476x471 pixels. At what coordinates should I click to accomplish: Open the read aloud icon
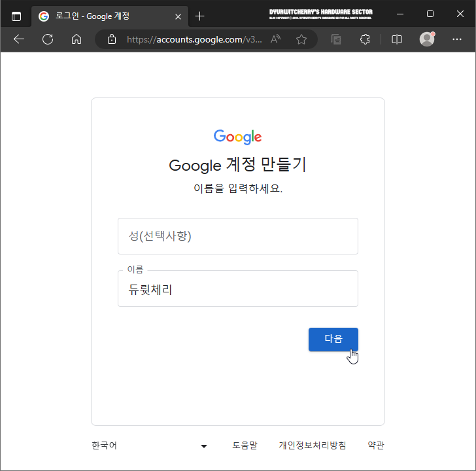point(275,39)
